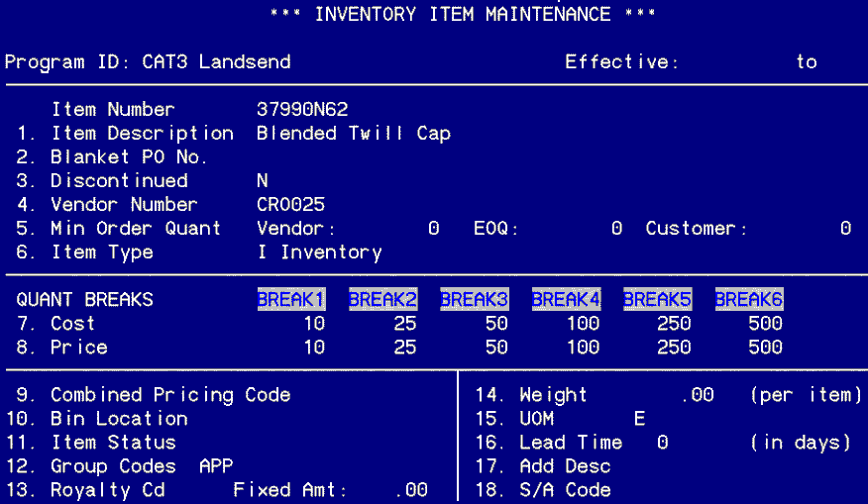Toggle the Discontinued field value N
This screenshot has height=504, width=868.
pyautogui.click(x=262, y=180)
